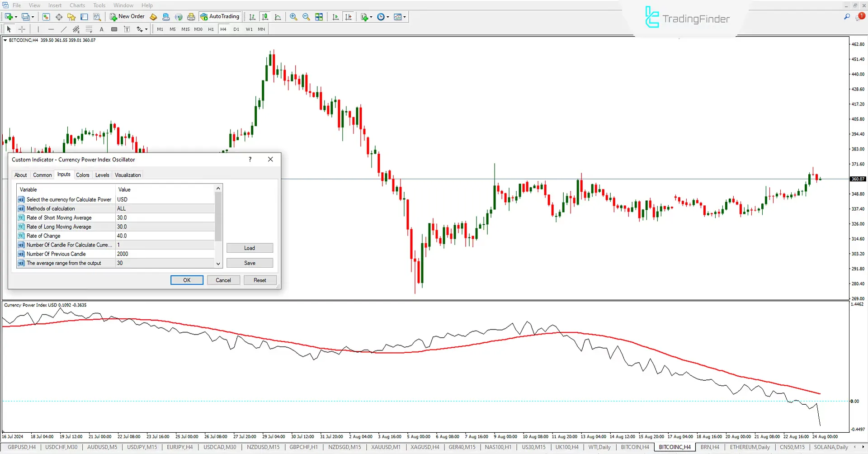Select the M15 timeframe

[185, 29]
